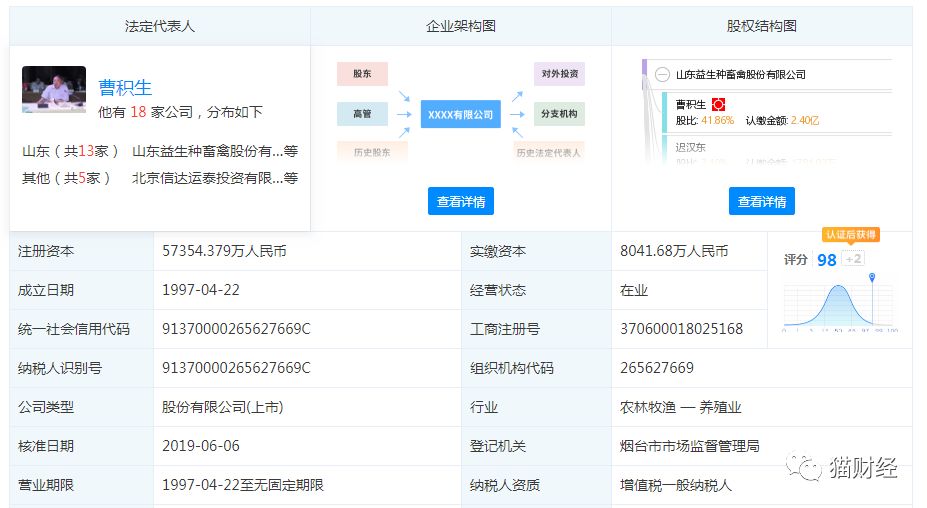Open 山东益生种畜禽股份有...等 company link
This screenshot has width=927, height=508.
(215, 151)
